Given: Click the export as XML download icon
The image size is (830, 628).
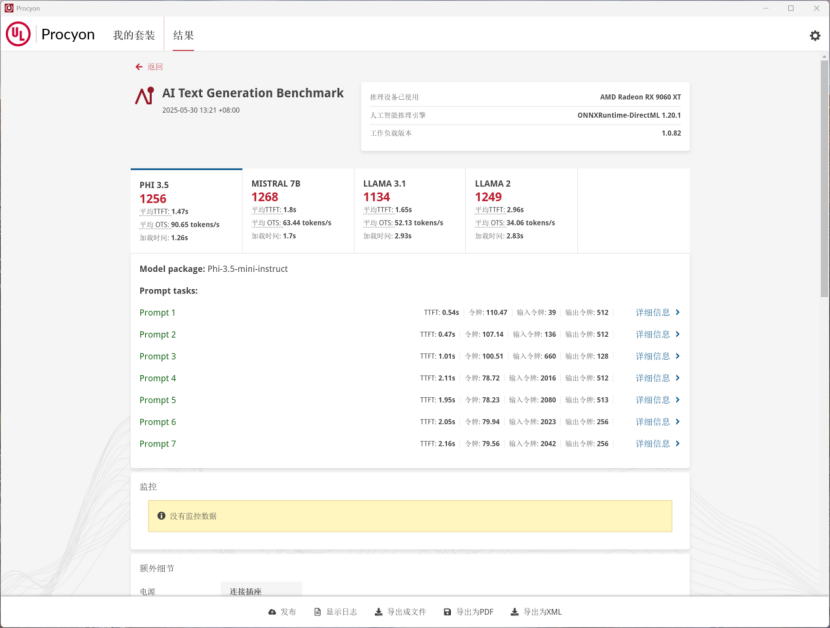Looking at the screenshot, I should pos(515,612).
